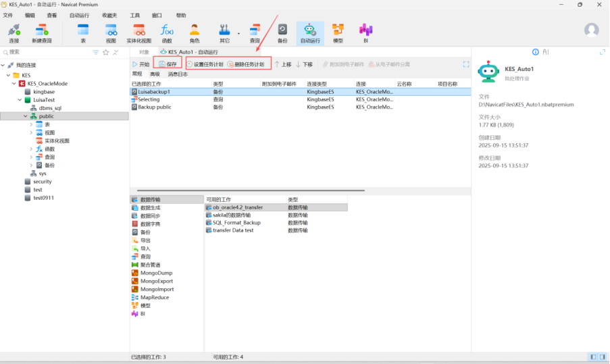Toggle the right info pane button in status bar
The height and width of the screenshot is (364, 610).
click(601, 357)
